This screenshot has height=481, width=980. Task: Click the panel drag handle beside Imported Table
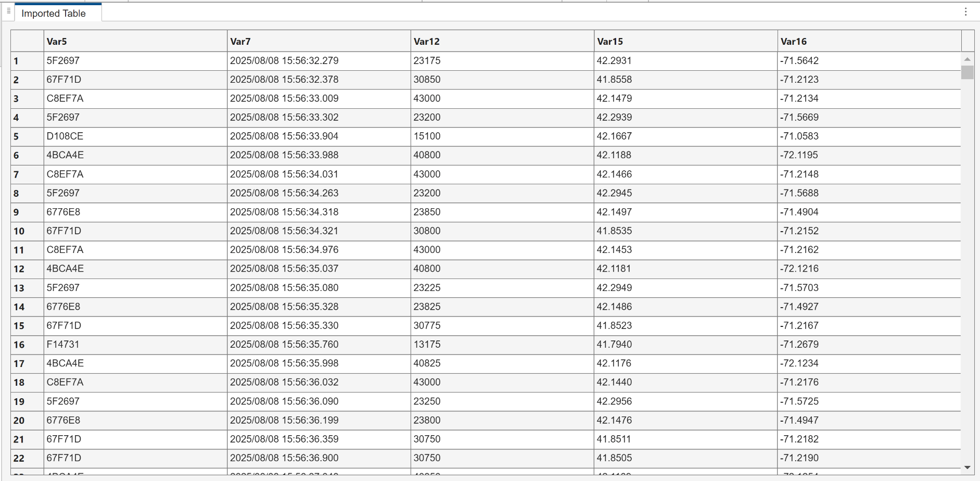(8, 11)
